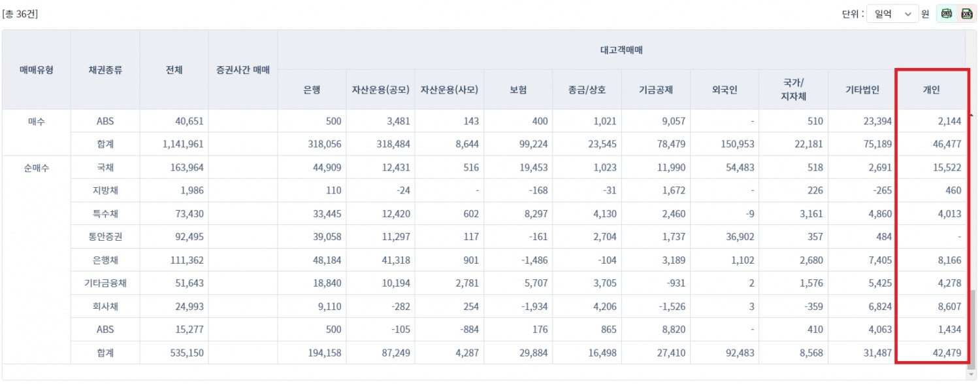Select the 은행 column header
Image resolution: width=980 pixels, height=384 pixels.
pyautogui.click(x=312, y=90)
